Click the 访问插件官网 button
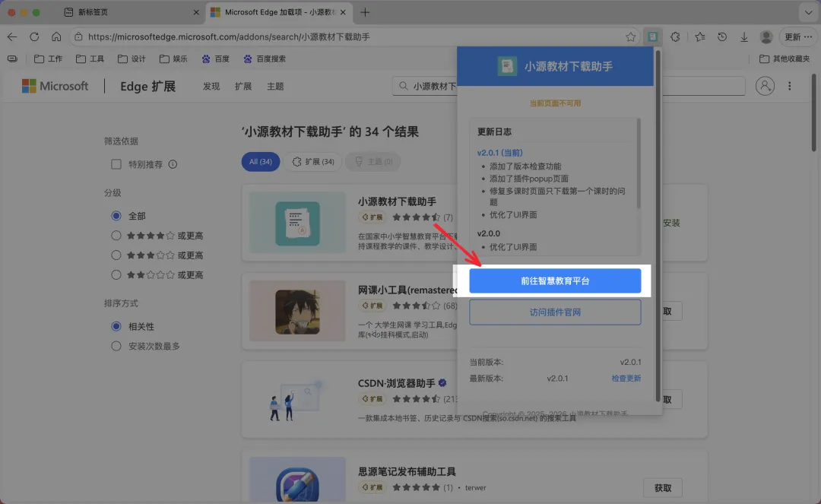The width and height of the screenshot is (821, 504). [x=555, y=312]
